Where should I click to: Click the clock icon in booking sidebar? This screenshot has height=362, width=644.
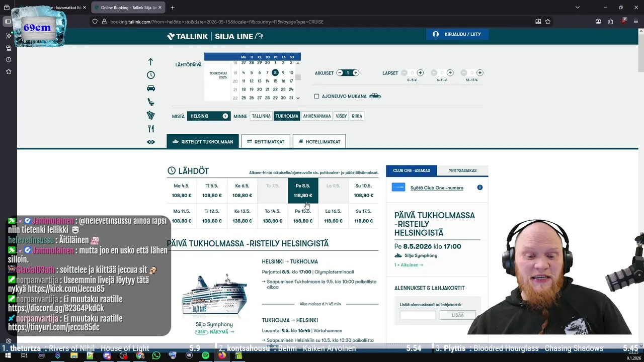[151, 75]
